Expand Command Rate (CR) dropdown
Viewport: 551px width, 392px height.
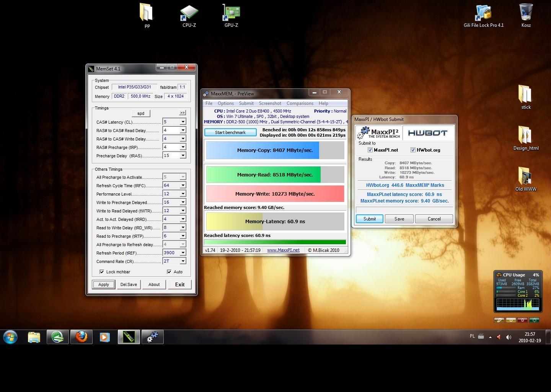pyautogui.click(x=183, y=261)
